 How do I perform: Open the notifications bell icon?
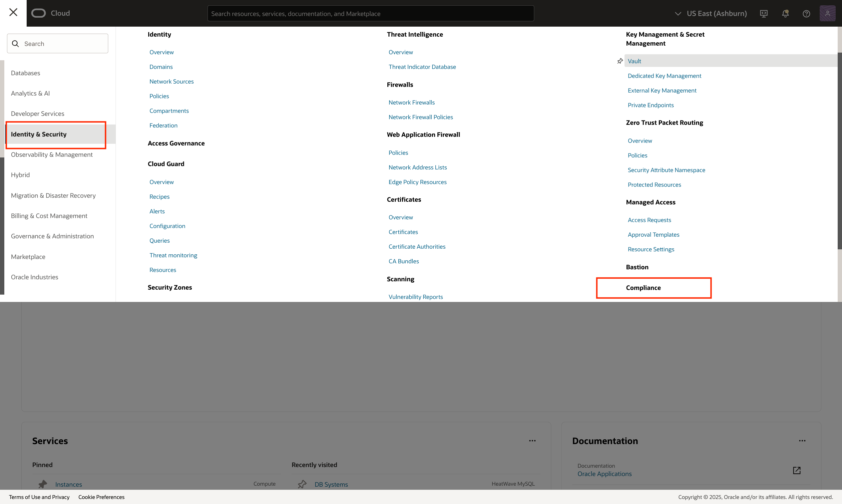[x=785, y=14]
